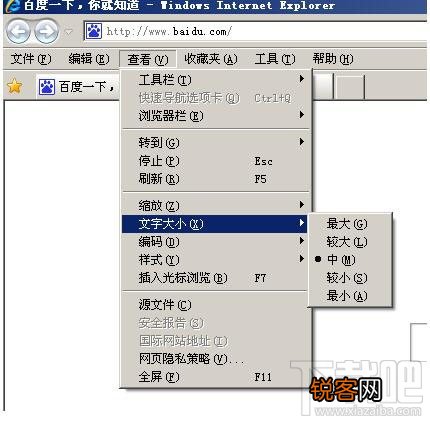
Task: Open the recent pages dropdown arrow
Action: [x=69, y=32]
